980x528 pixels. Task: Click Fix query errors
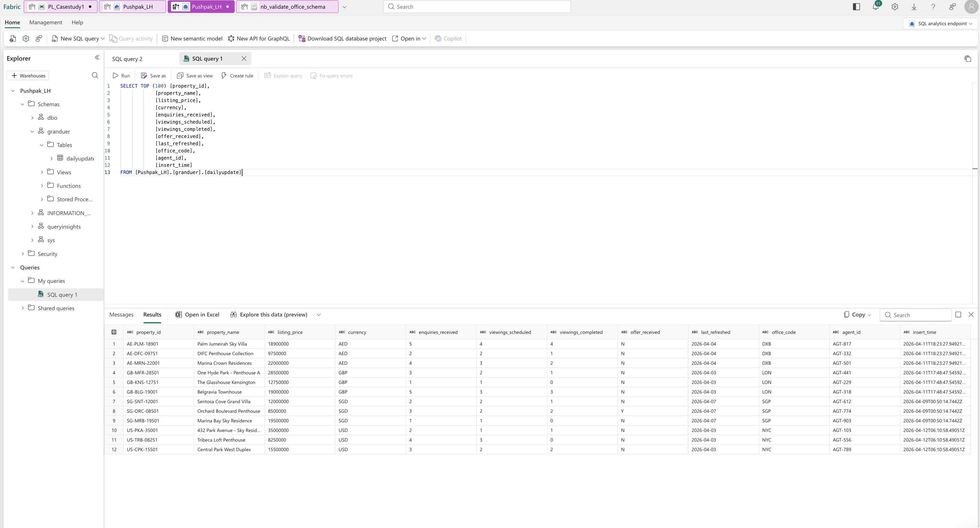point(331,76)
